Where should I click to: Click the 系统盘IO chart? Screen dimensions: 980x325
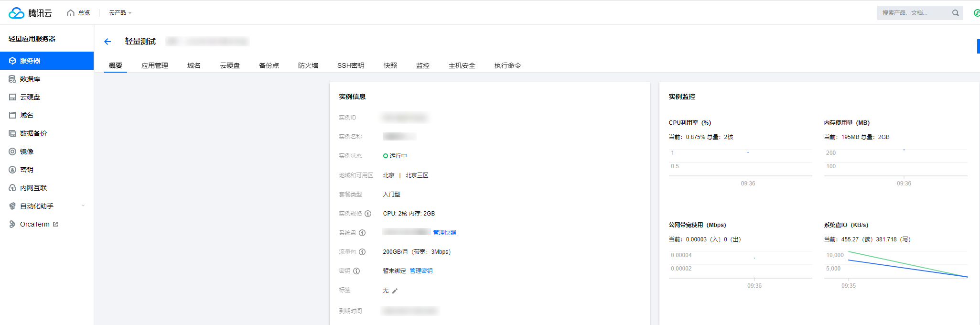[x=896, y=270]
